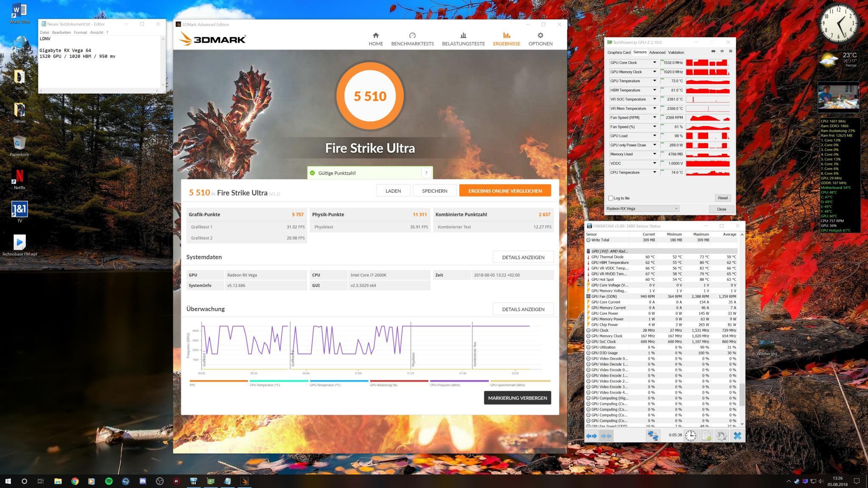Screen dimensions: 868x488
Task: Click HWiNFO expand arrows icon
Action: (x=591, y=435)
